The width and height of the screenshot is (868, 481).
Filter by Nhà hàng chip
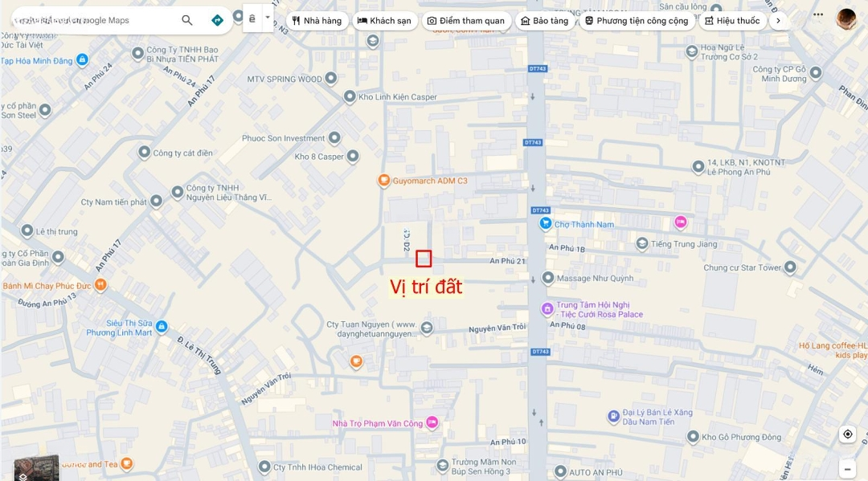(x=317, y=20)
